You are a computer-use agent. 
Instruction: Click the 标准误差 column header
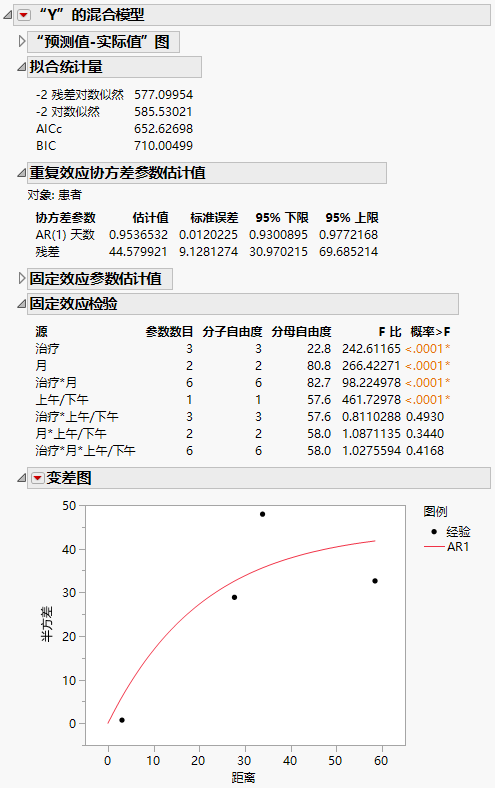(x=214, y=218)
